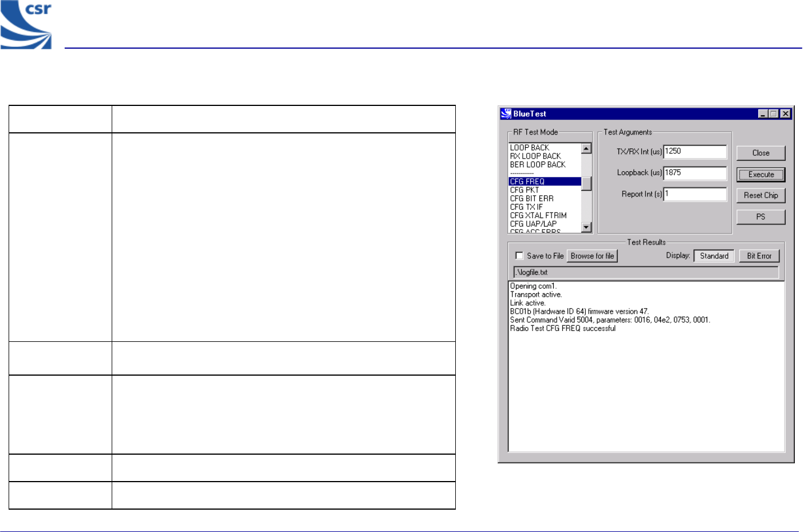Click the RF Test Mode list down arrow
Image resolution: width=804 pixels, height=532 pixels.
pyautogui.click(x=586, y=227)
